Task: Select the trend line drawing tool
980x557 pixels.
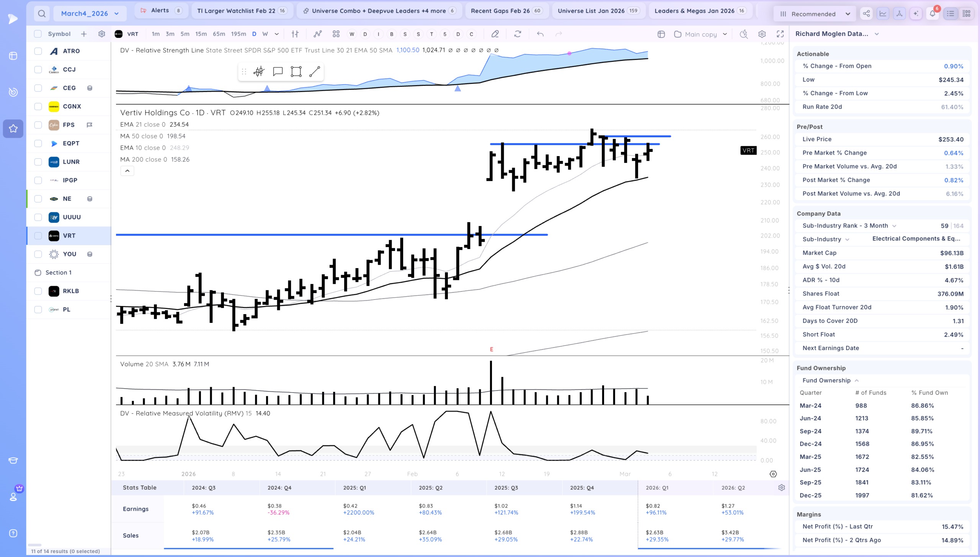Action: [314, 72]
